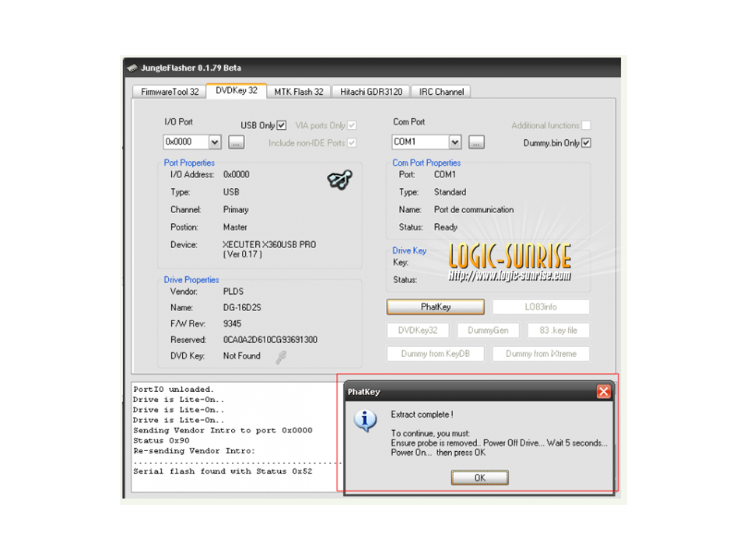Go to the Hitachi GDR3120 tab

[x=371, y=92]
